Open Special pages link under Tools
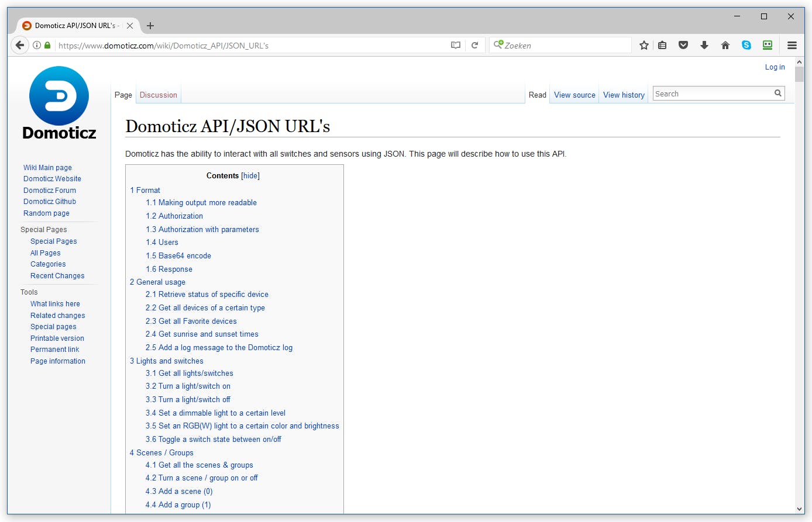The width and height of the screenshot is (812, 522). [53, 327]
